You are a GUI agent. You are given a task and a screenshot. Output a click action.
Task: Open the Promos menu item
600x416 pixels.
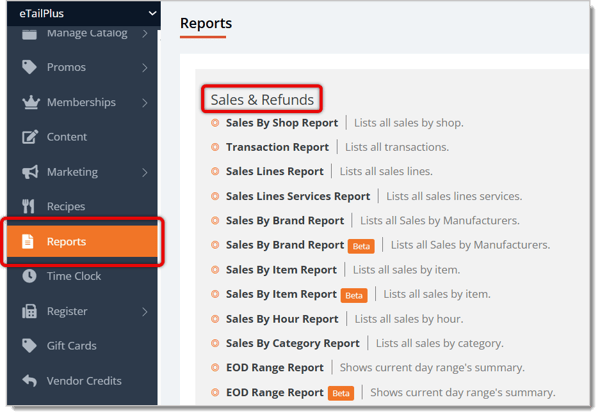pos(82,67)
